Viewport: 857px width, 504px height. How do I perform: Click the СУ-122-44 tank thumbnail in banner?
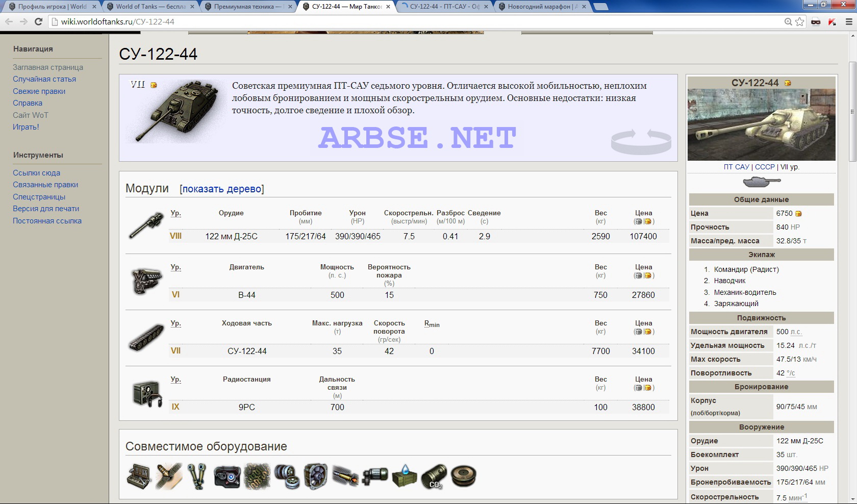tap(175, 111)
